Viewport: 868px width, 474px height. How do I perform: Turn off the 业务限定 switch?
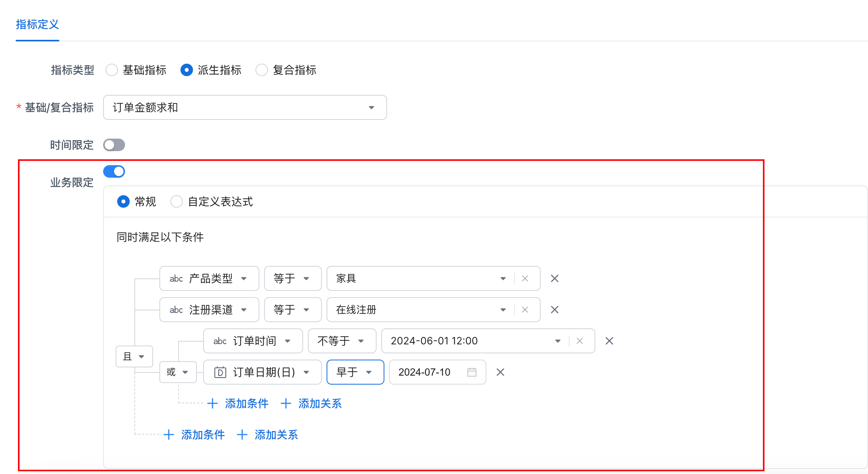tap(114, 171)
